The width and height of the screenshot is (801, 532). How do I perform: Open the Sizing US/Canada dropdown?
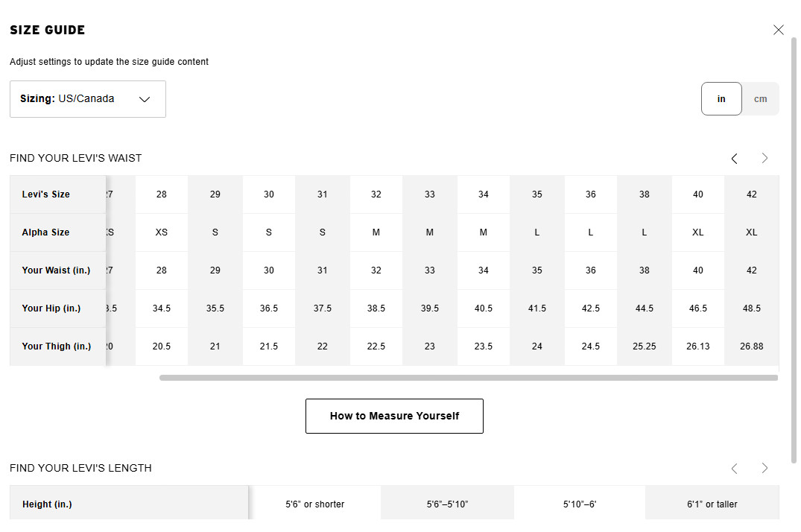click(x=88, y=99)
